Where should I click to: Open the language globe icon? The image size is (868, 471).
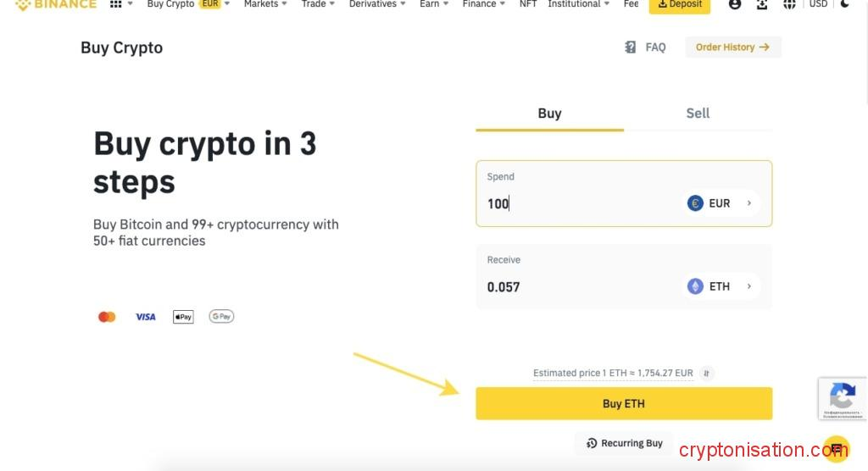coord(789,4)
